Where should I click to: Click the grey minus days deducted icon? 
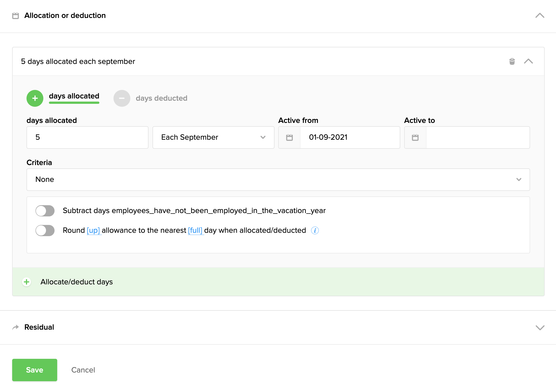122,98
